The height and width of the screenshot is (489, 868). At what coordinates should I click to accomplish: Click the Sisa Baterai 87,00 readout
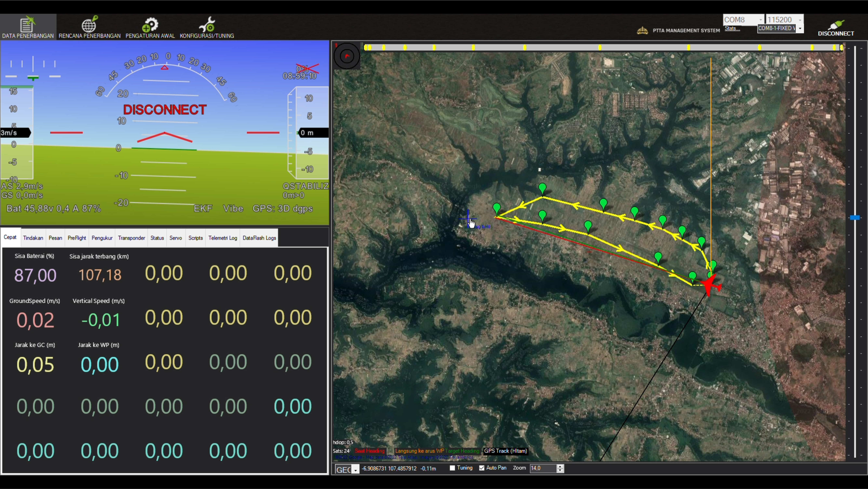(x=35, y=275)
